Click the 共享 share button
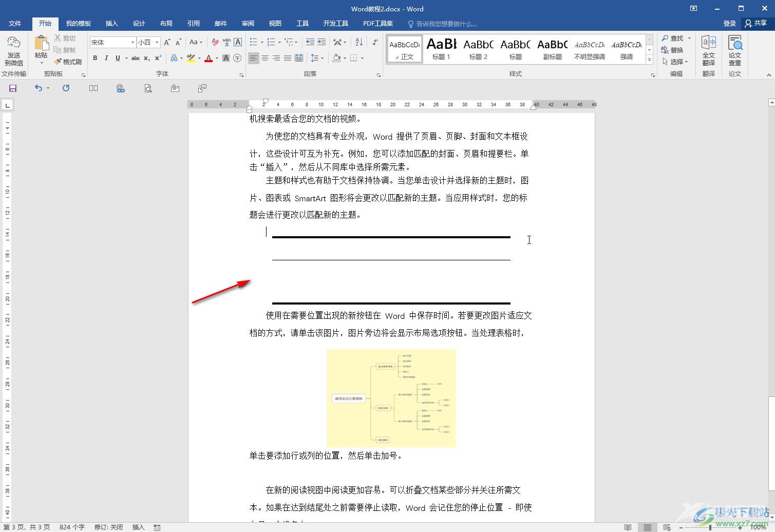Screen dimensions: 775x532 click(x=756, y=23)
